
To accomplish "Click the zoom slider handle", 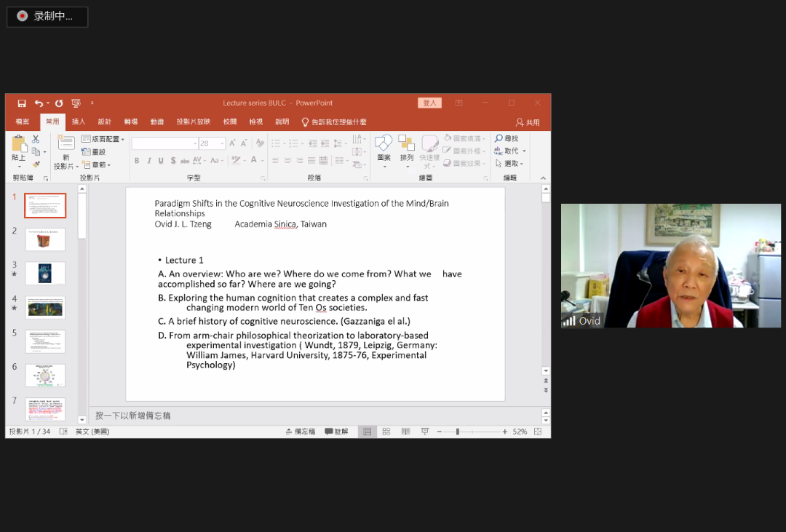I will click(457, 432).
